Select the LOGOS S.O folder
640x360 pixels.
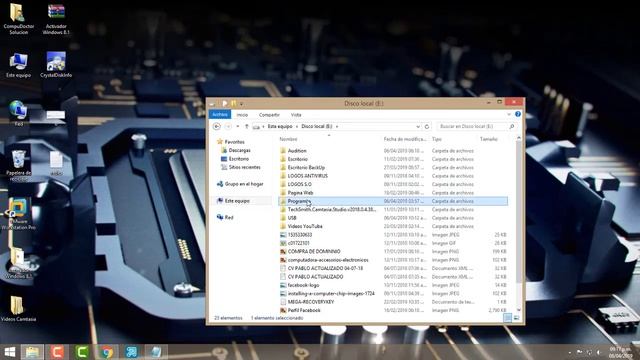(299, 184)
